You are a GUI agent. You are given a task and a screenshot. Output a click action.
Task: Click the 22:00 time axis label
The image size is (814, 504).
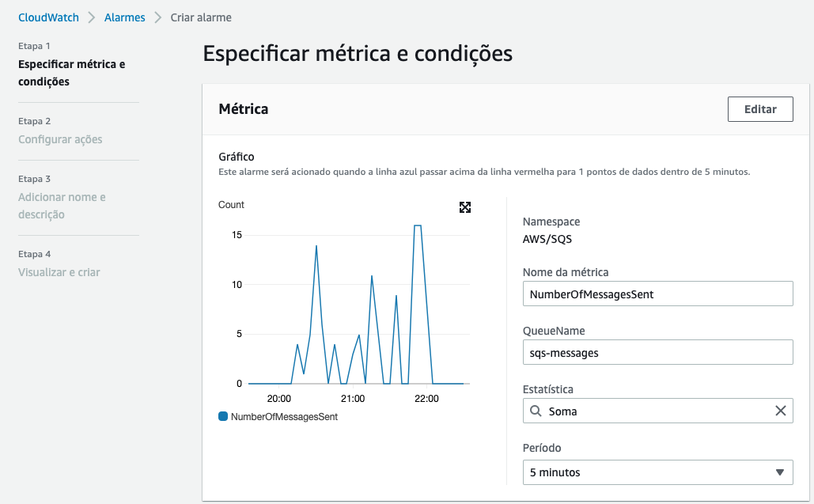426,399
